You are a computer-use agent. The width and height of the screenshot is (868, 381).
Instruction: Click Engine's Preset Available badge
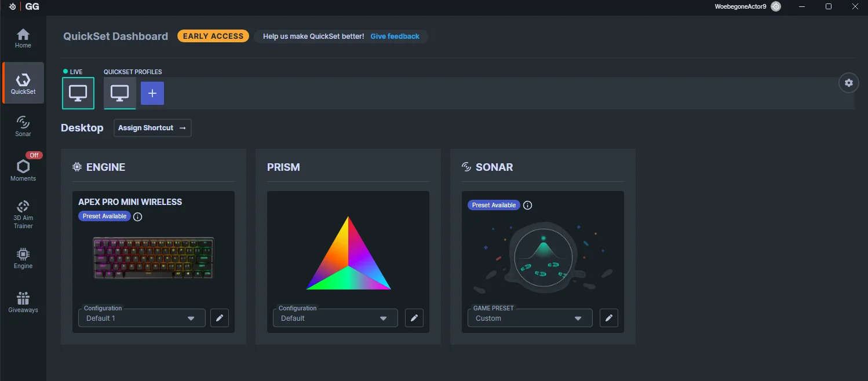[x=104, y=216]
